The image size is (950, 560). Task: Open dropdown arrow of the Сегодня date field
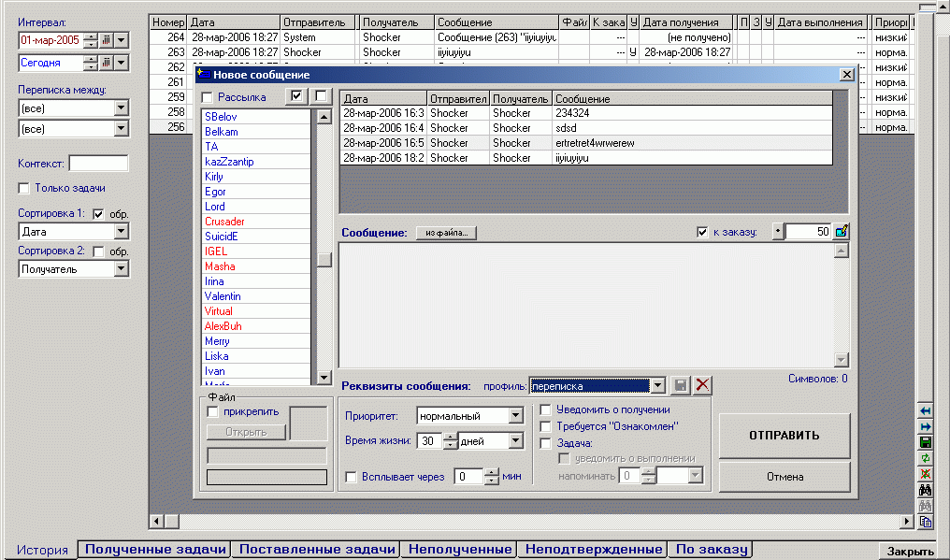point(122,63)
